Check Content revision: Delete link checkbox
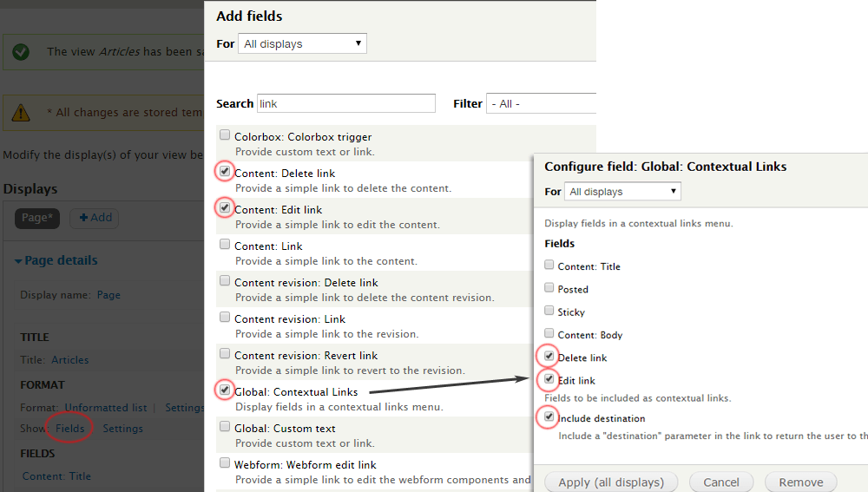 (225, 280)
